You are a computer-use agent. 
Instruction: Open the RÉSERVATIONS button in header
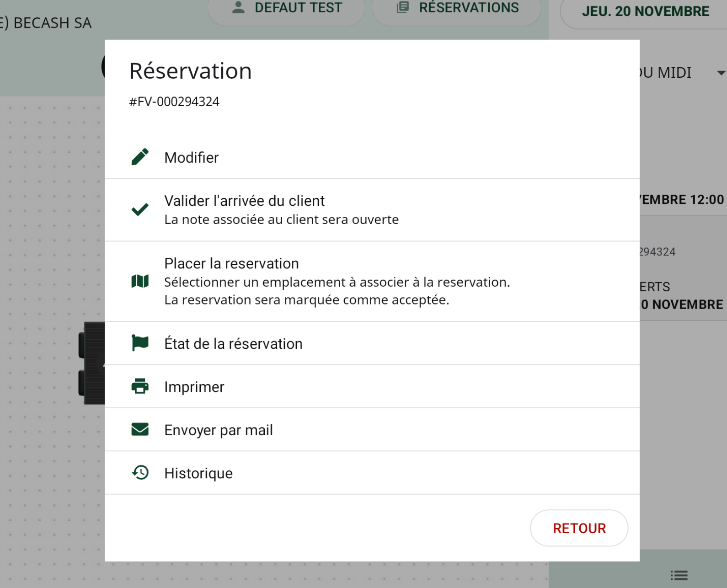click(x=457, y=8)
